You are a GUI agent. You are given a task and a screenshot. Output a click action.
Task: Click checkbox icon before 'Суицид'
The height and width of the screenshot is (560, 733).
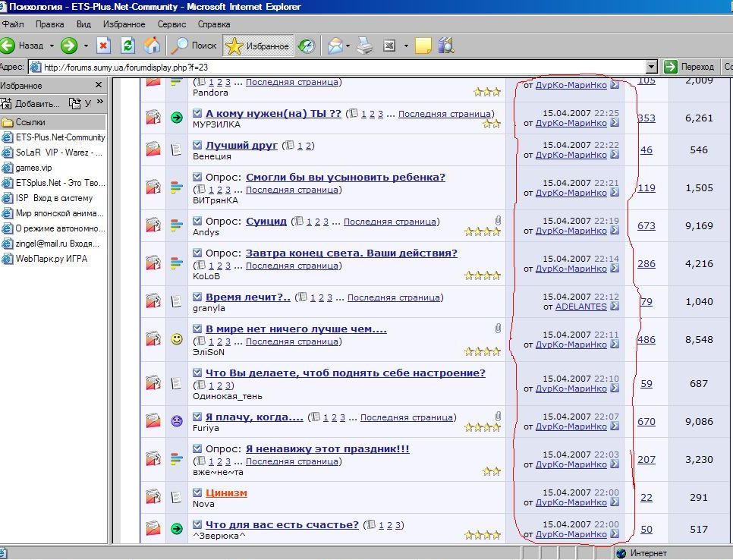[x=197, y=221]
